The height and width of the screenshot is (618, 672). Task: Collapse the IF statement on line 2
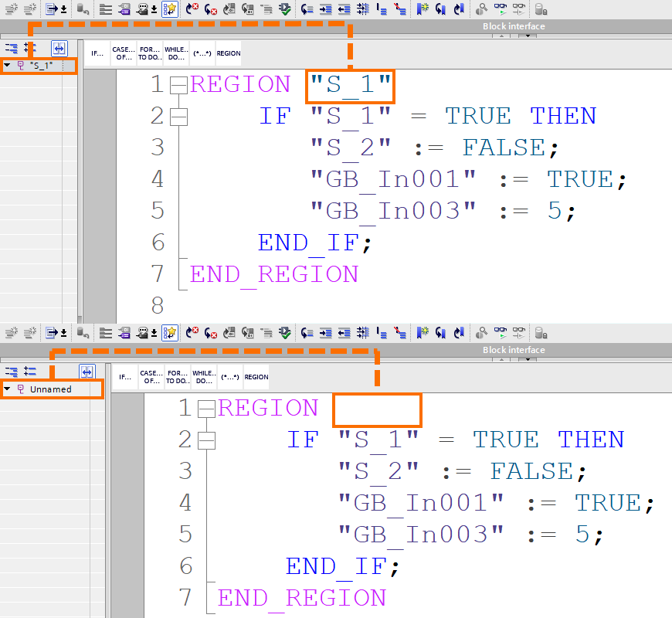tap(178, 117)
